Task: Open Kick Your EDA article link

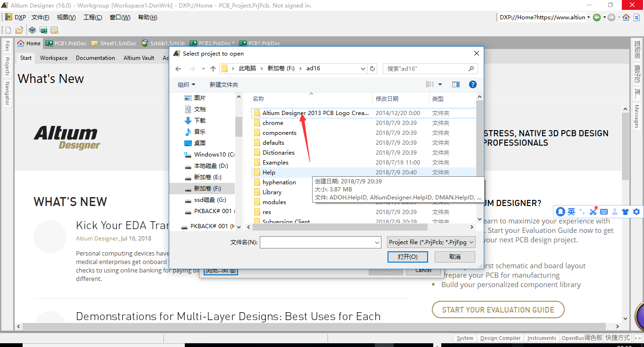Action: point(123,226)
